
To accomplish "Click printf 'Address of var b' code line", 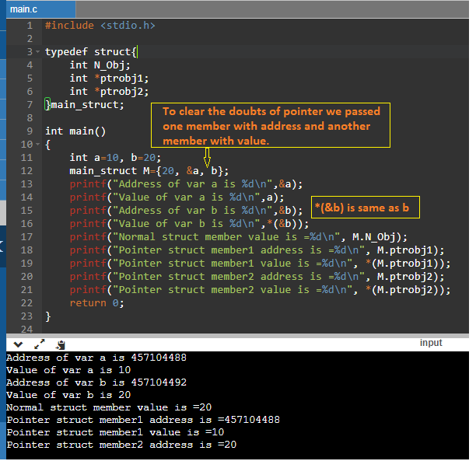I will click(186, 211).
